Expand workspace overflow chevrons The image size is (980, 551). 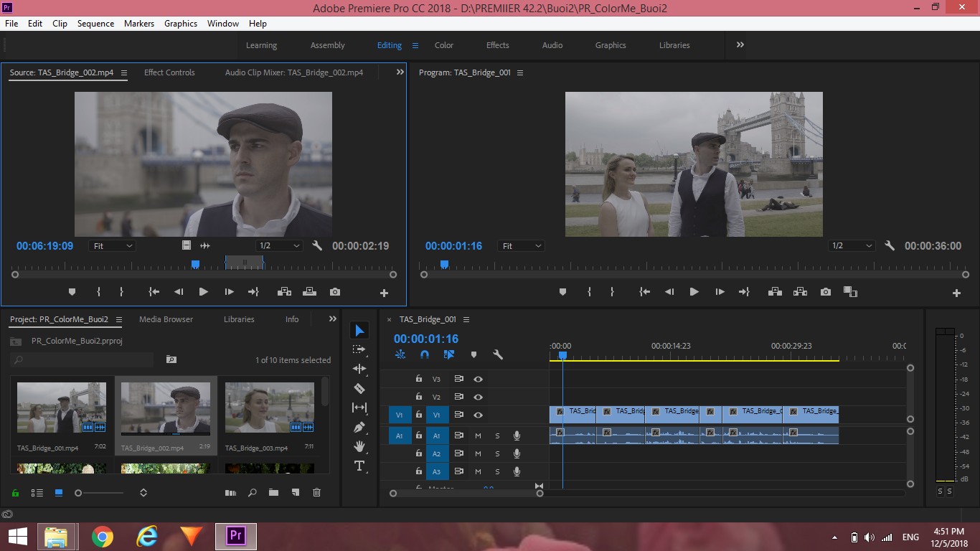tap(740, 44)
